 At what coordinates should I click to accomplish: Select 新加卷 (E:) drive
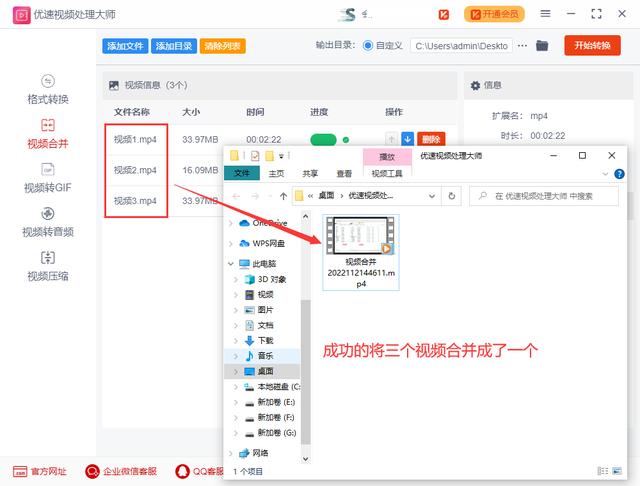tap(270, 402)
